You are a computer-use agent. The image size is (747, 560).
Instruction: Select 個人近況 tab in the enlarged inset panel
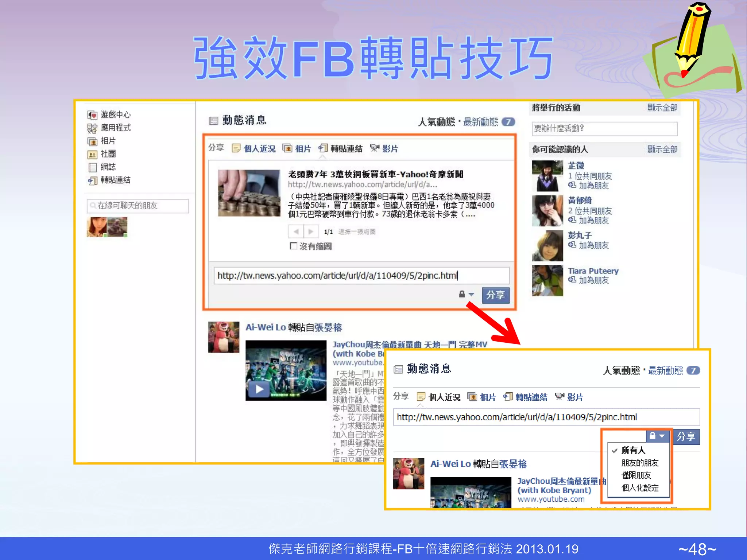(x=439, y=397)
